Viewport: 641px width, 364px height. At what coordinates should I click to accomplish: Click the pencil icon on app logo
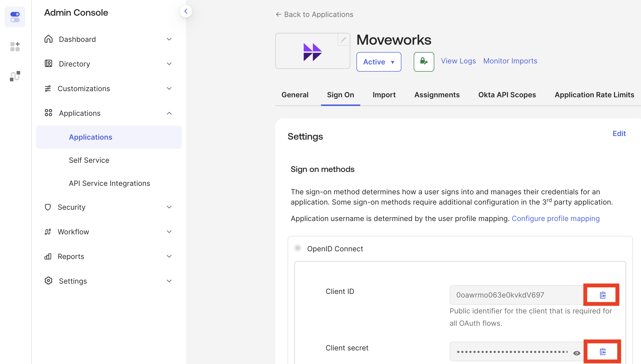pyautogui.click(x=343, y=40)
